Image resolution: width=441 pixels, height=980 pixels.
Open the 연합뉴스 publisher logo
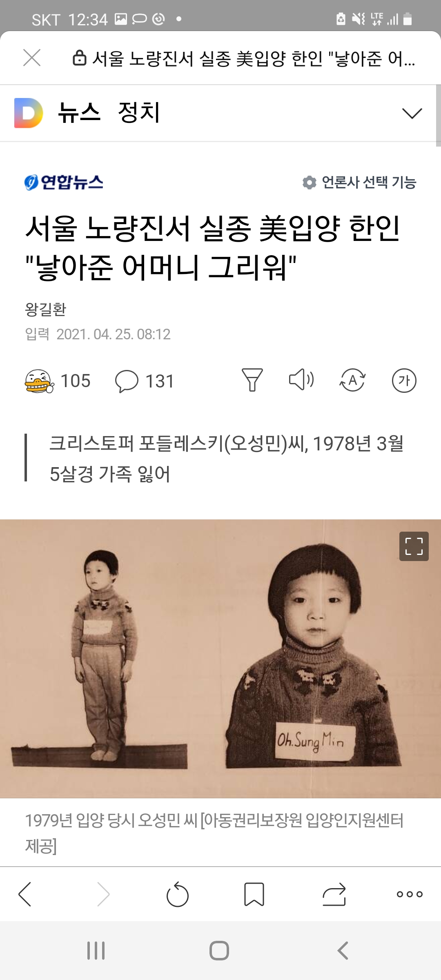(x=64, y=182)
